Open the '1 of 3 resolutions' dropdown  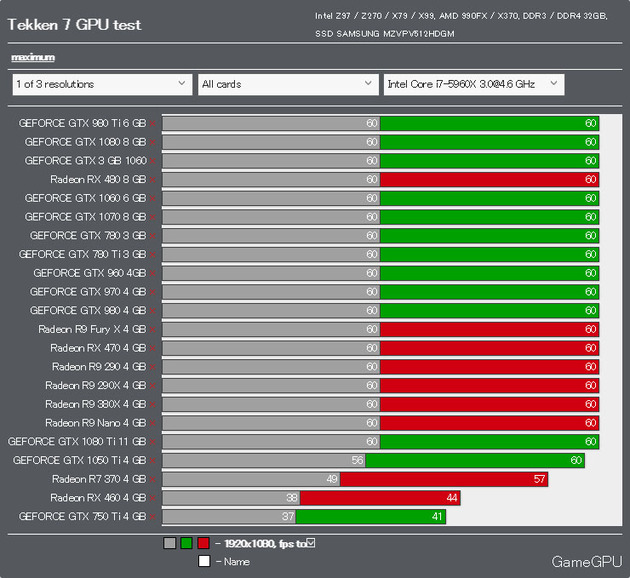pyautogui.click(x=102, y=84)
